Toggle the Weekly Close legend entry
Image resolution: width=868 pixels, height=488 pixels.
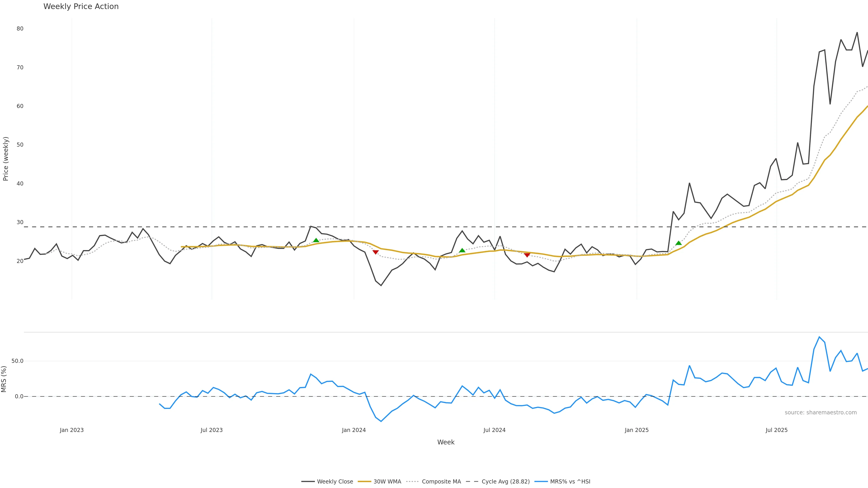tap(335, 482)
